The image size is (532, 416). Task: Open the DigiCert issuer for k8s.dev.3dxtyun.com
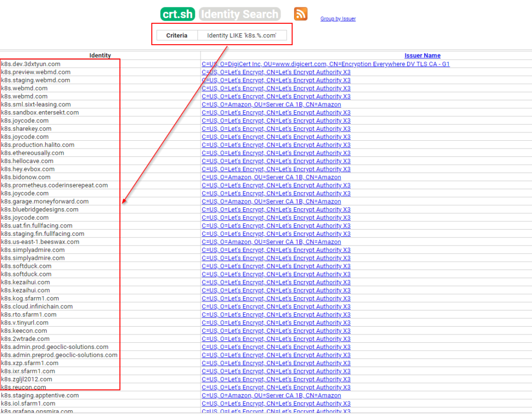tap(326, 64)
